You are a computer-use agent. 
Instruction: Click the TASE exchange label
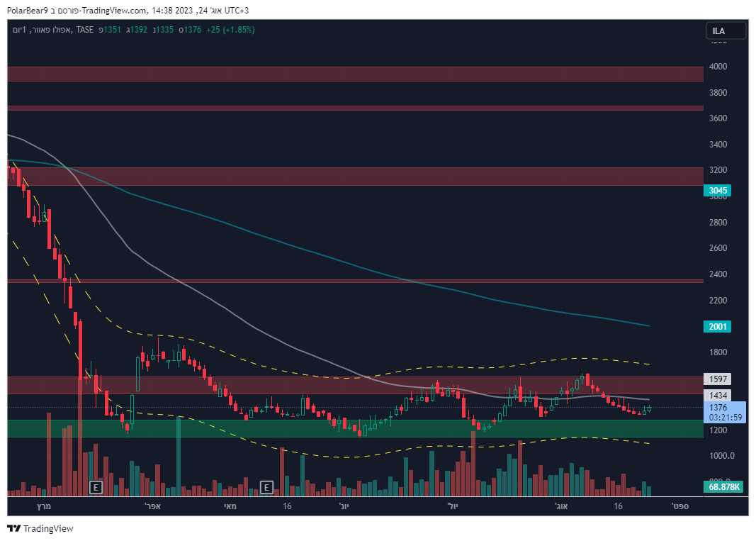coord(85,30)
